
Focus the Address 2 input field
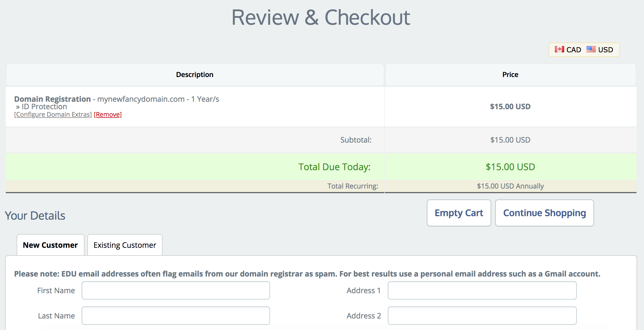pos(482,316)
